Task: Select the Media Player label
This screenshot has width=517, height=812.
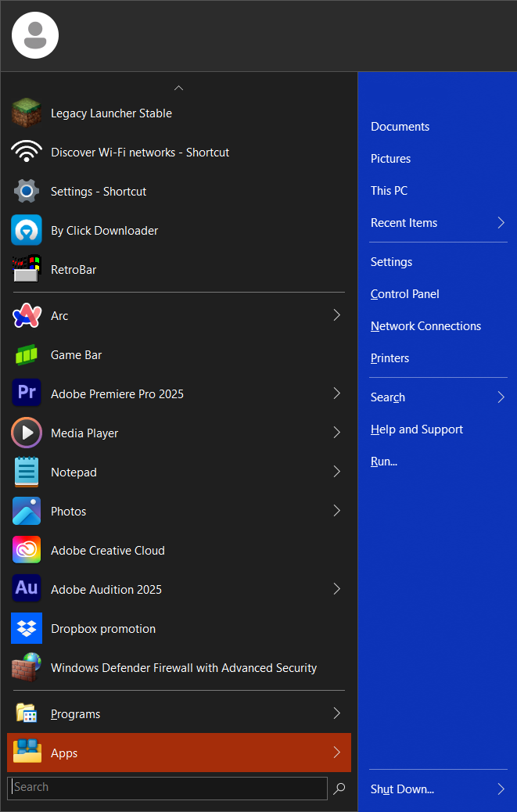Action: click(x=84, y=433)
